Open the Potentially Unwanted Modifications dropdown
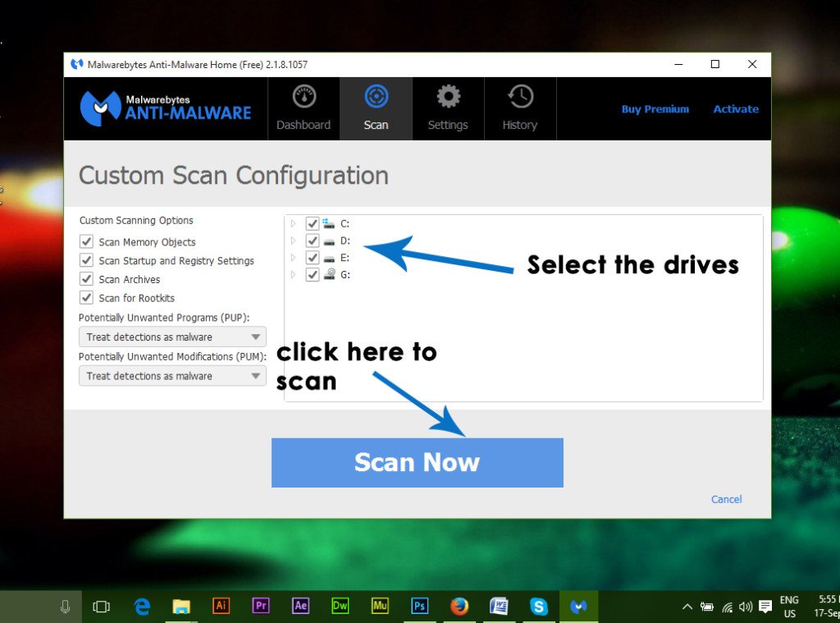 (172, 376)
